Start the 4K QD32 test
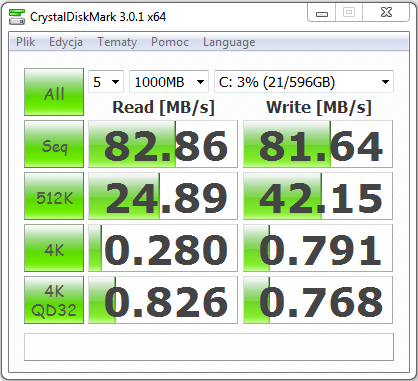 [x=54, y=300]
